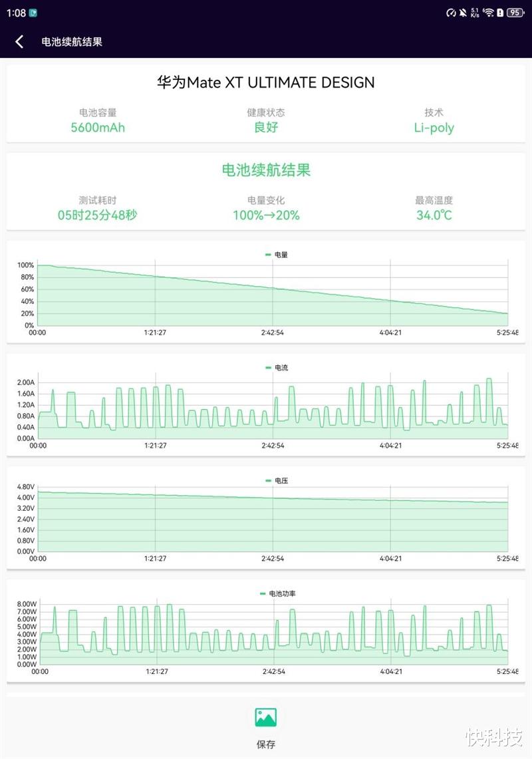Select the 05时25分48秒 test duration value

pos(97,215)
